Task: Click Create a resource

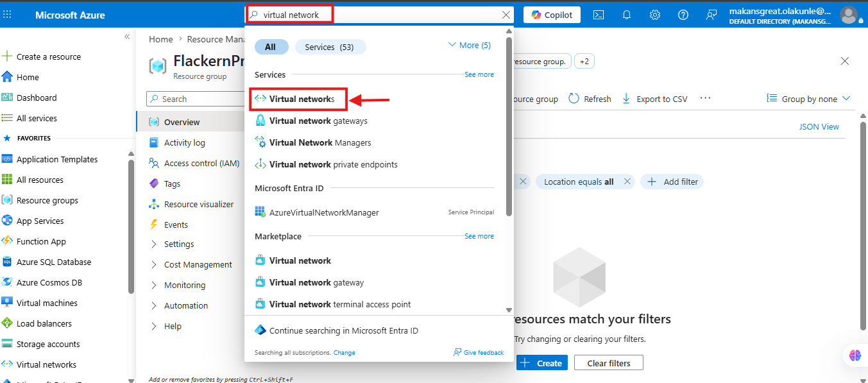Action: [x=42, y=56]
